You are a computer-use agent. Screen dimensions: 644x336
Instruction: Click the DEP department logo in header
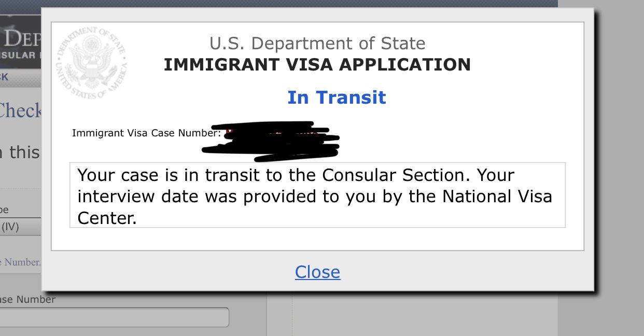point(21,36)
